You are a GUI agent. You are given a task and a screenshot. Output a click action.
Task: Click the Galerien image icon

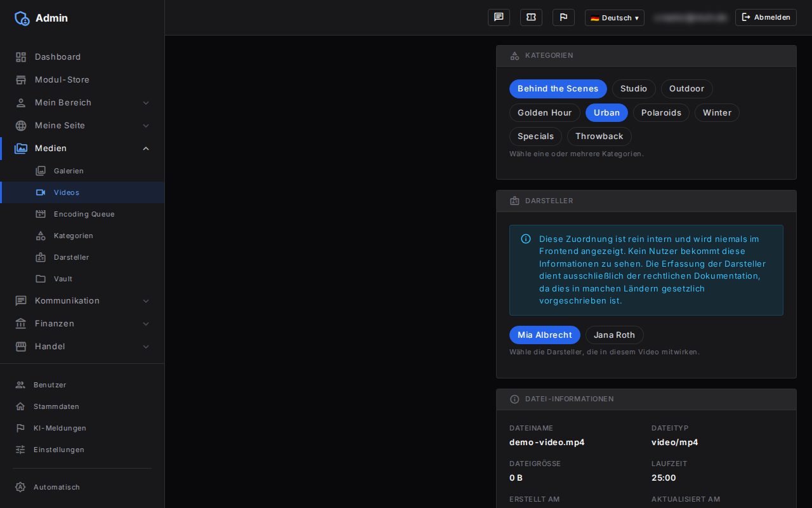[41, 171]
